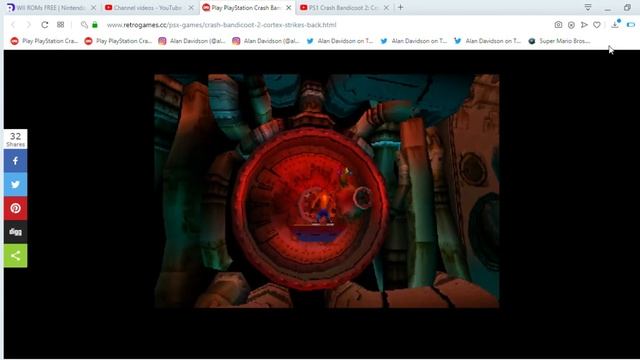Share the page on Digg

coord(16,232)
